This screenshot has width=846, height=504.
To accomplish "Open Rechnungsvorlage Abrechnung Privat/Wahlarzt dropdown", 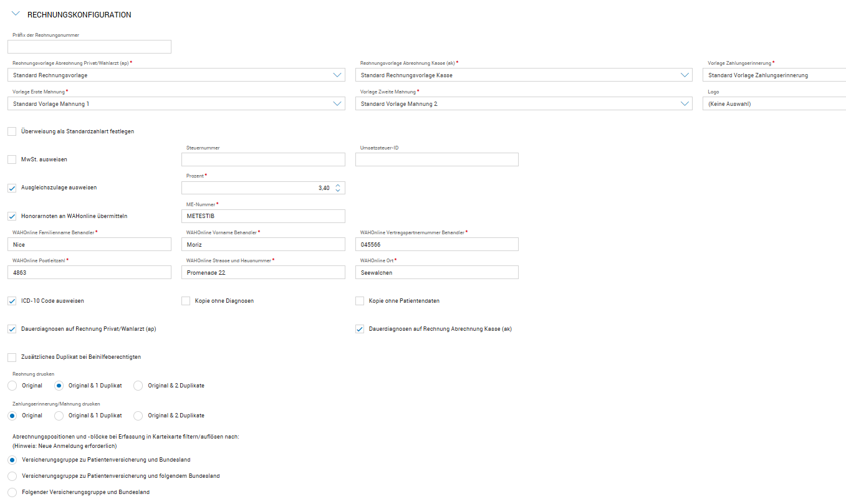I will [x=337, y=75].
